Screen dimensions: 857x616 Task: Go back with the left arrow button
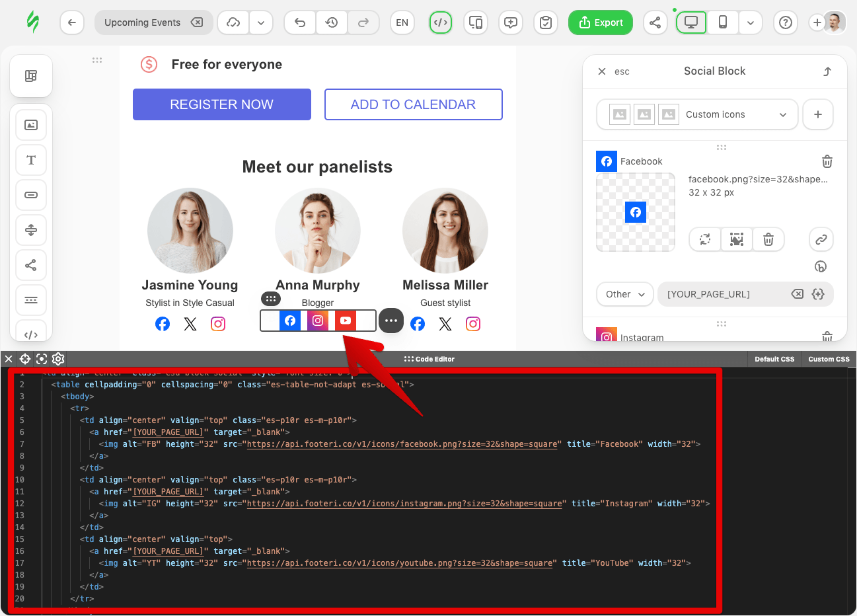point(72,22)
